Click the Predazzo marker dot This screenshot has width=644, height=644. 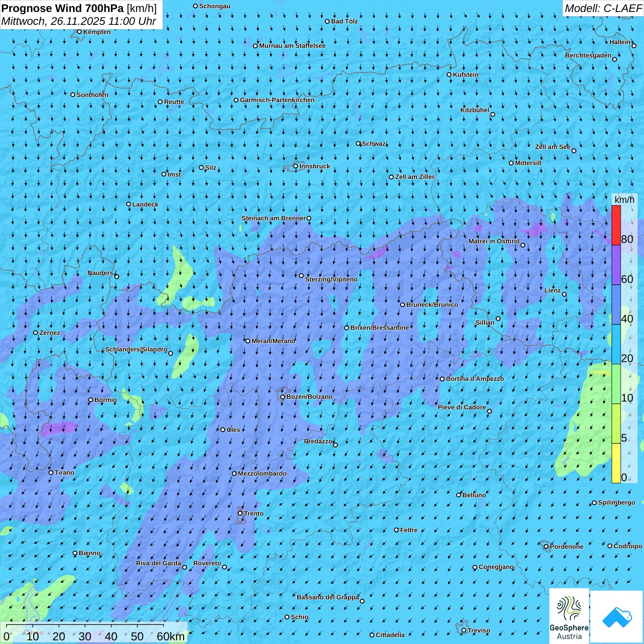335,445
